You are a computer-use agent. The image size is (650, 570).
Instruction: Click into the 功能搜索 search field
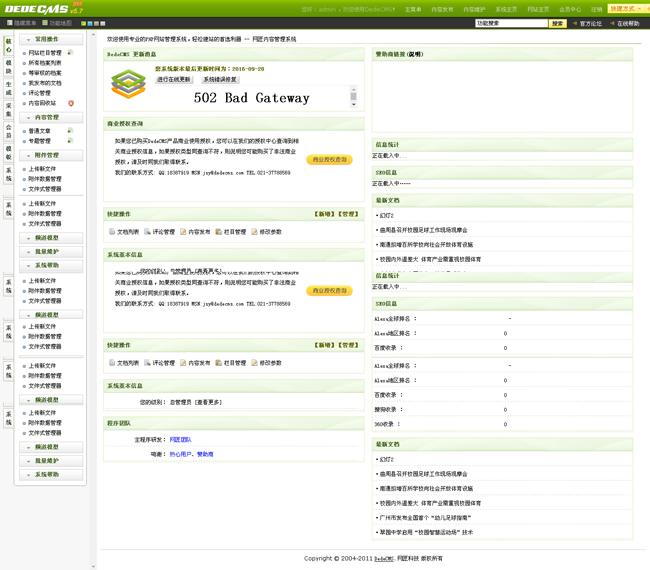tap(510, 23)
